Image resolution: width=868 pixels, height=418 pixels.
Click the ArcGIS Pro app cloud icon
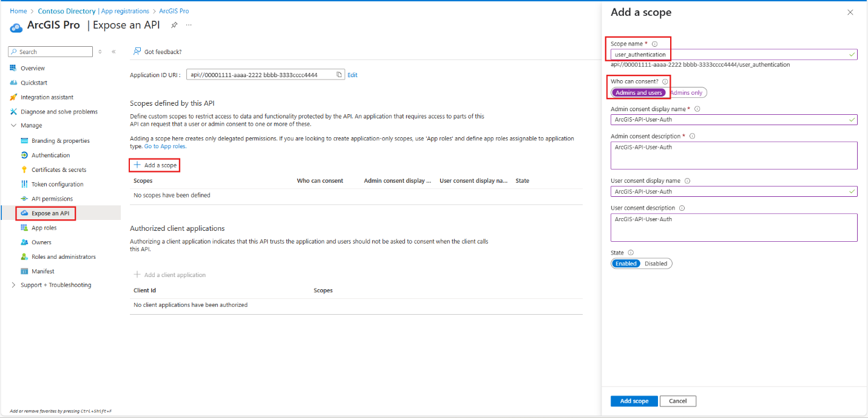[16, 26]
